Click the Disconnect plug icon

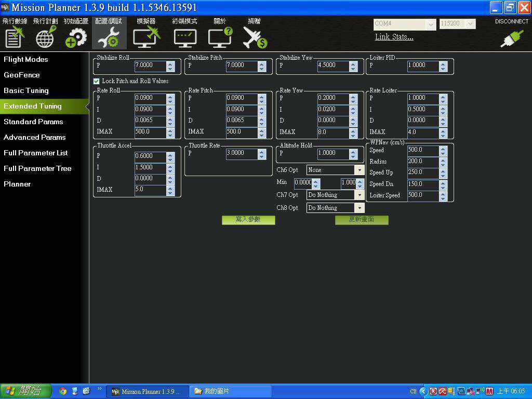[511, 39]
